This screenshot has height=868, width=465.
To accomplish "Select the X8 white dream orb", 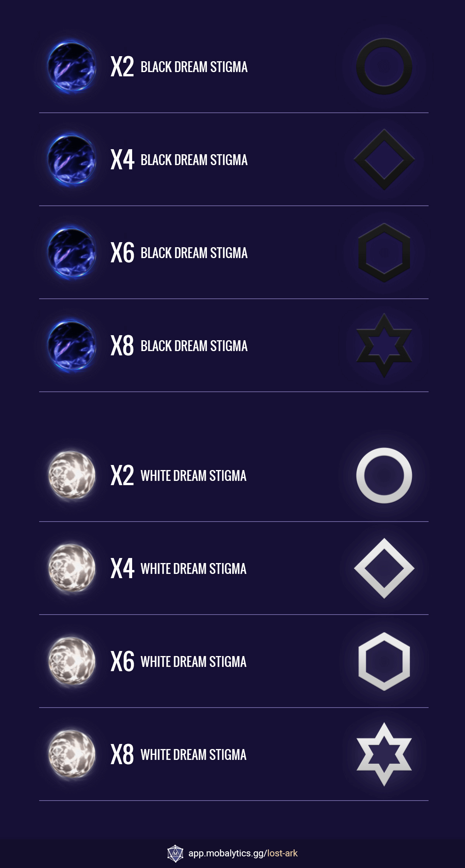I will tap(72, 754).
